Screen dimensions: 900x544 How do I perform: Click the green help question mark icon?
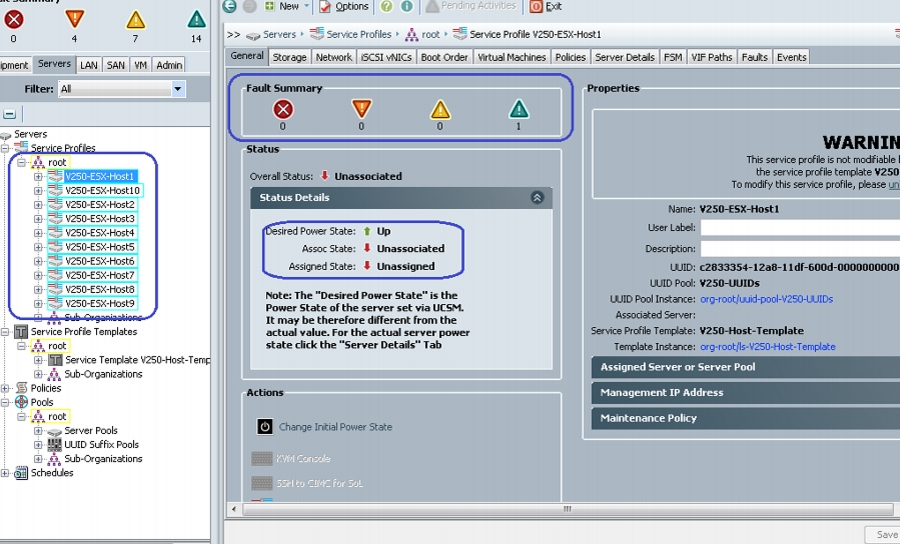click(x=386, y=6)
